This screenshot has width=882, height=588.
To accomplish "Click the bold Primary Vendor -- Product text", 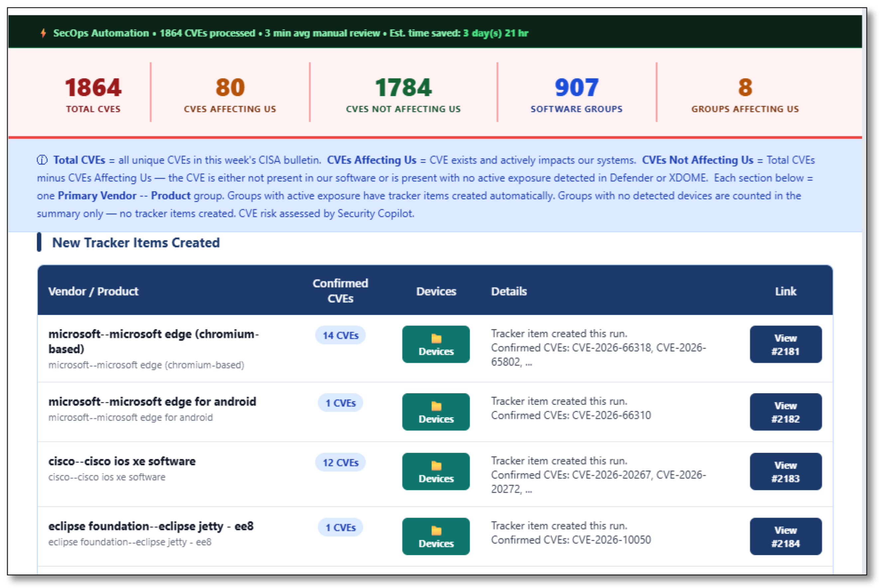I will [124, 196].
